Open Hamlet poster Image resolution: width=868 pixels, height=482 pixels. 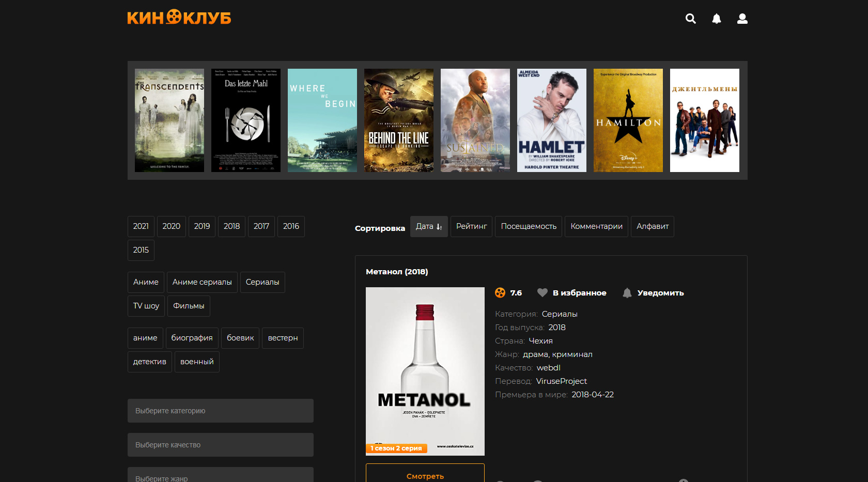tap(552, 120)
